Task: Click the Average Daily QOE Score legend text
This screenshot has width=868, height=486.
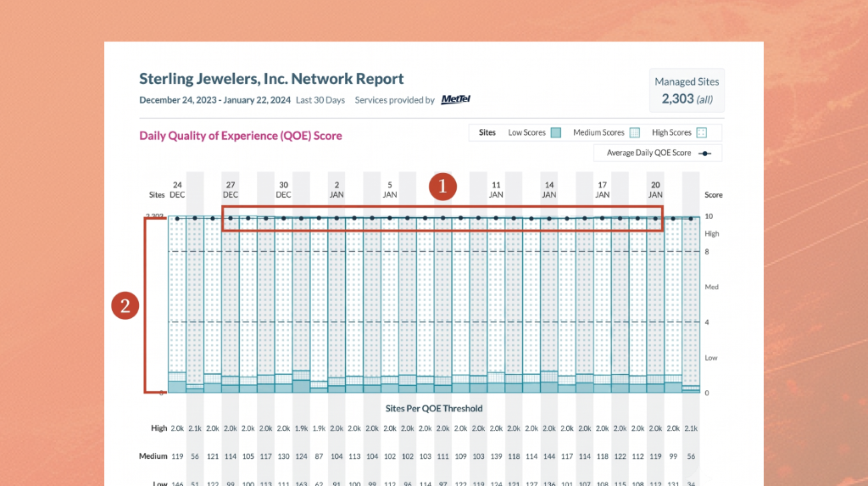Action: [x=648, y=153]
